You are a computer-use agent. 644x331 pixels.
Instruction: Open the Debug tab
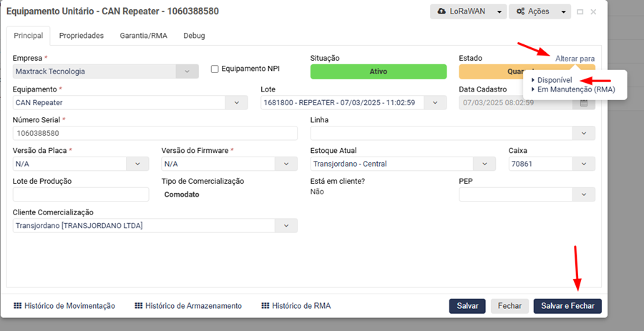[x=195, y=35]
